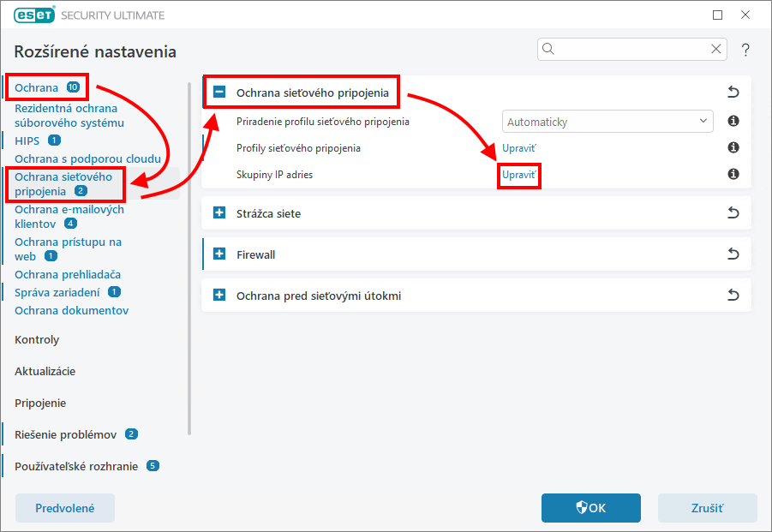Click the Predvolené button

[64, 508]
